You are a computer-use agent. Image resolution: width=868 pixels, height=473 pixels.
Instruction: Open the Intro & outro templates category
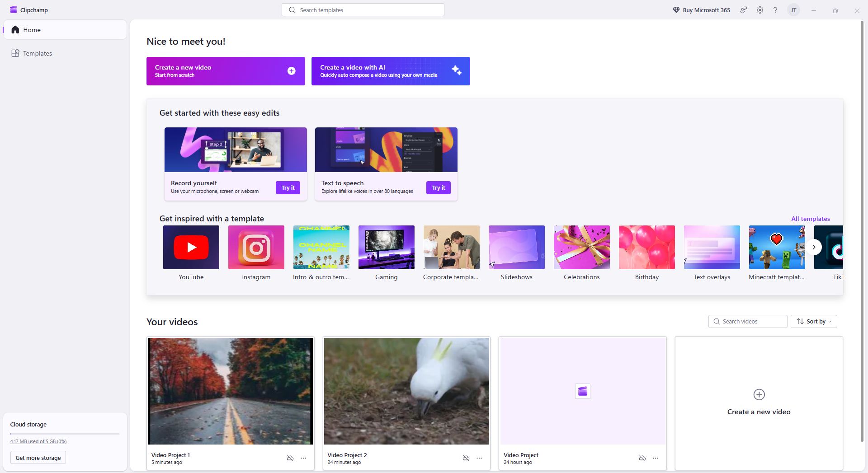coord(321,253)
